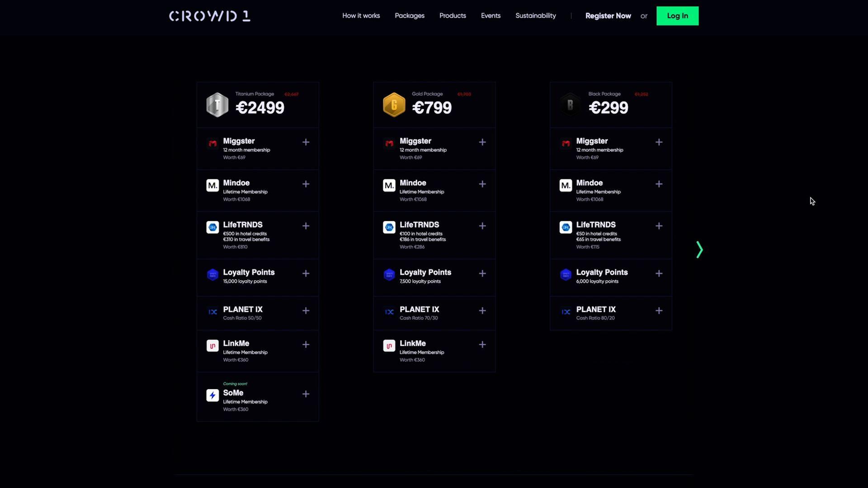Click the Black Package hexagon badge
The width and height of the screenshot is (868, 488).
(x=570, y=105)
